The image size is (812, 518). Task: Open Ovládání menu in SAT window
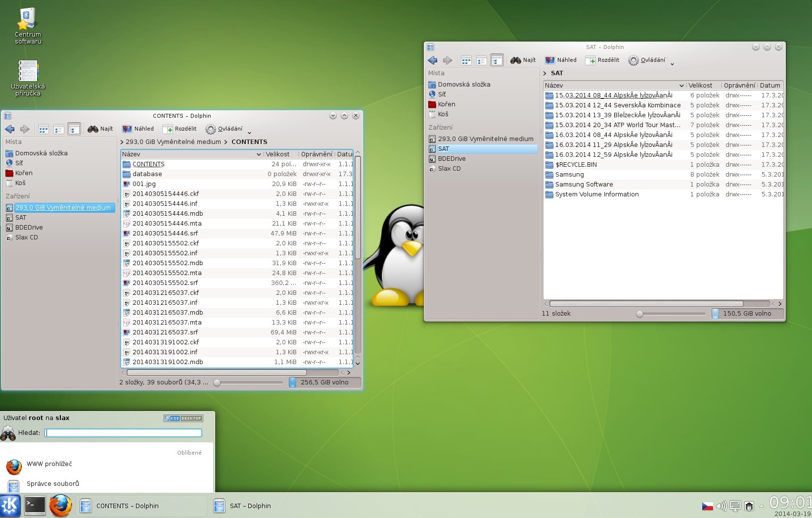point(647,60)
